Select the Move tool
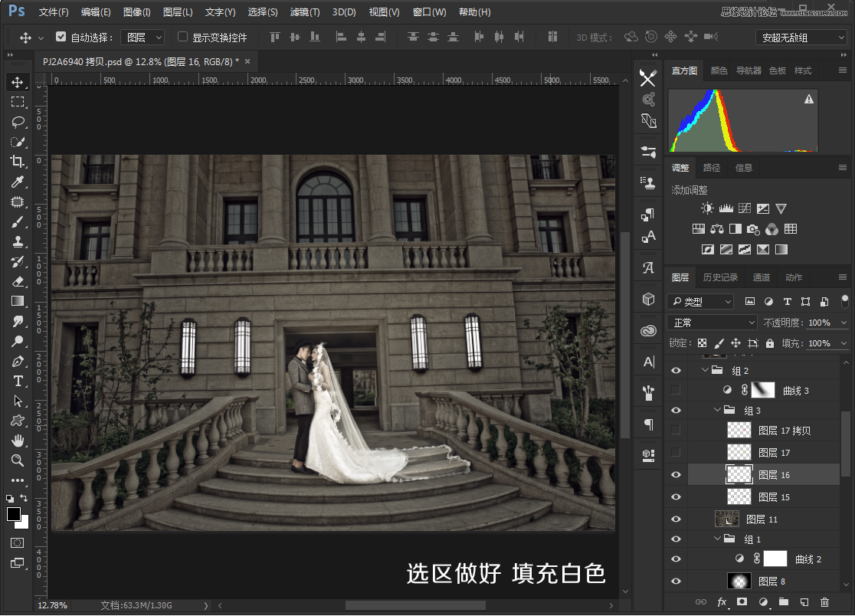The width and height of the screenshot is (855, 616). [x=18, y=81]
